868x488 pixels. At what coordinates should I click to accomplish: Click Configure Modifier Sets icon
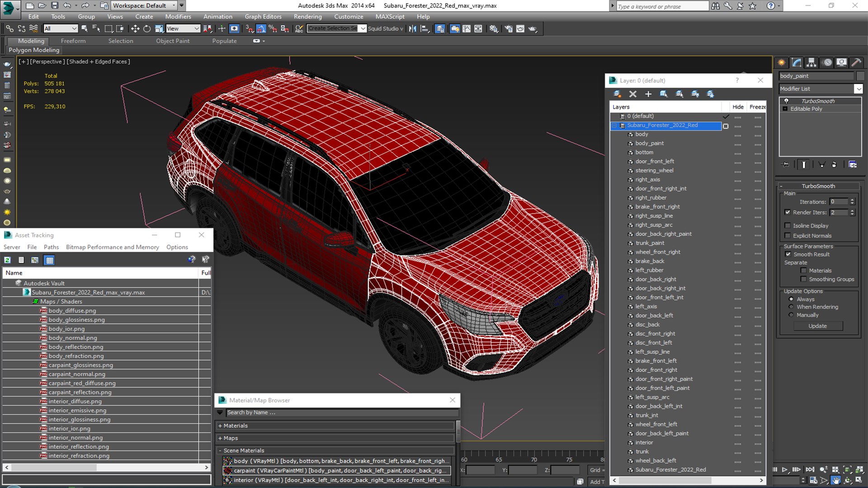(853, 164)
